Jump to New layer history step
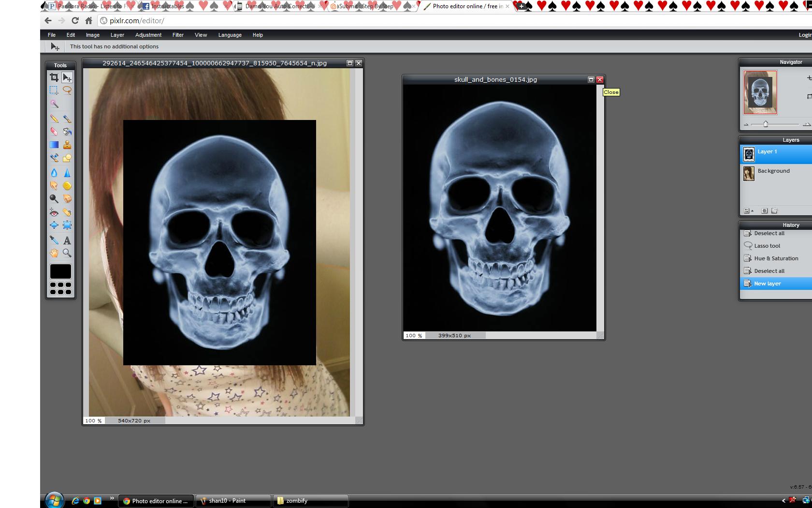 776,284
